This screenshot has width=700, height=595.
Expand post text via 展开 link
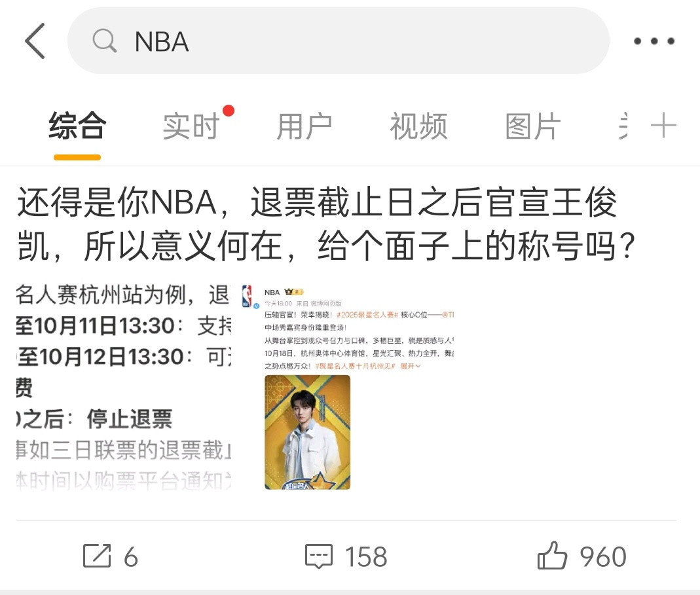pos(410,366)
